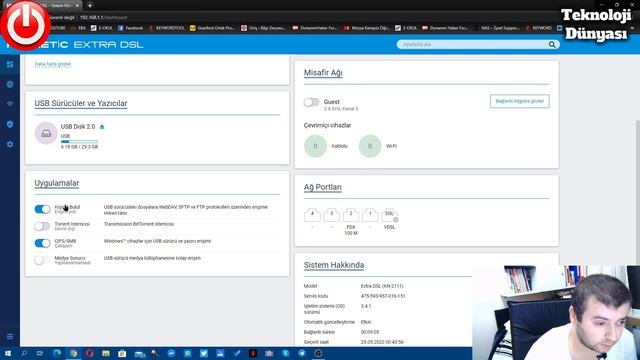Click the browser address bar
The height and width of the screenshot is (360, 640).
click(286, 18)
